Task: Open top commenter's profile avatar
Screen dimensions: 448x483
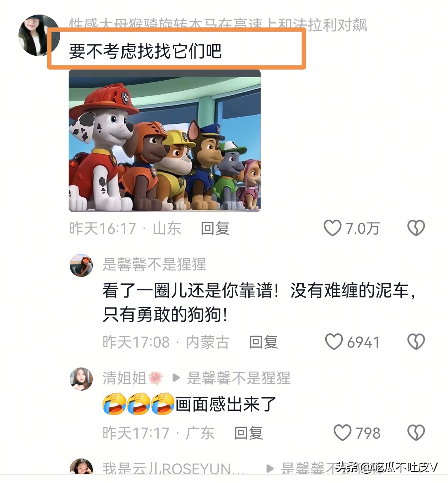Action: [x=38, y=35]
